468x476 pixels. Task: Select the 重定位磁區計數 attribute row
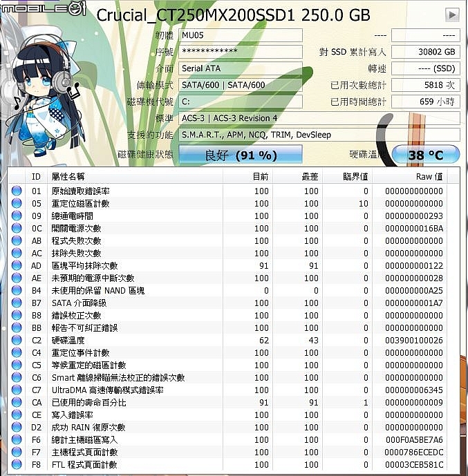(x=227, y=203)
